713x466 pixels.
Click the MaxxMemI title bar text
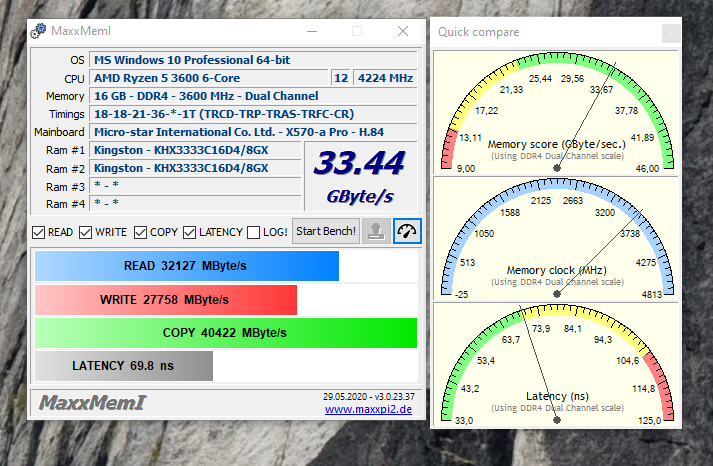click(x=81, y=31)
